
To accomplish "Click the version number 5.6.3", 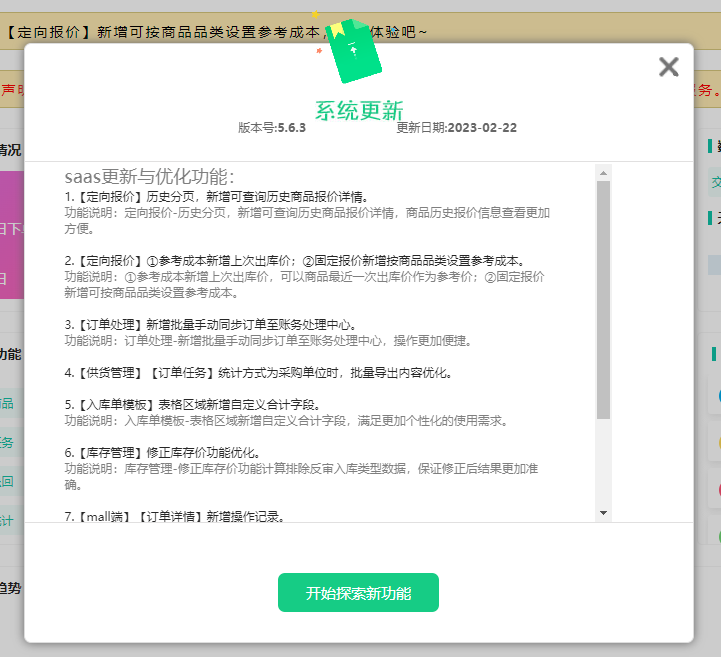I will 291,128.
